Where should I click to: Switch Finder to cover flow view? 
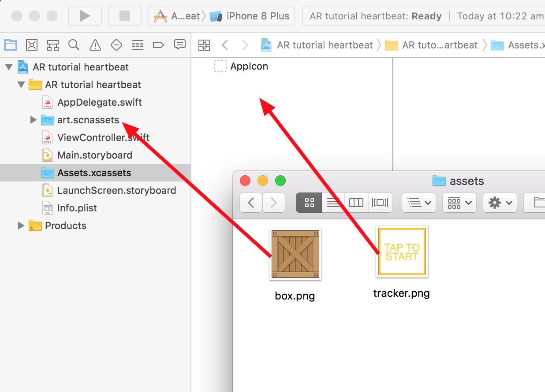tap(380, 203)
